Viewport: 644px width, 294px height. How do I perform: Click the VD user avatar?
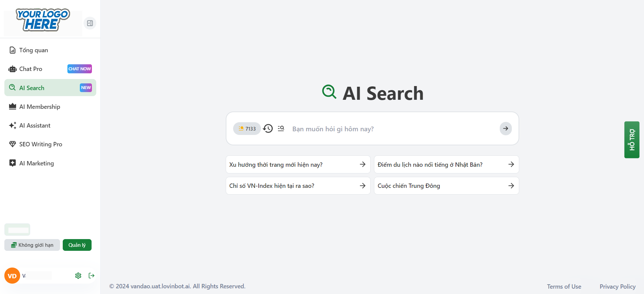point(12,276)
